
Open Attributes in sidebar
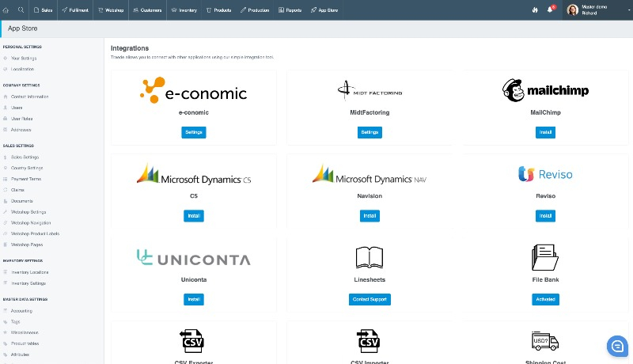tap(21, 355)
